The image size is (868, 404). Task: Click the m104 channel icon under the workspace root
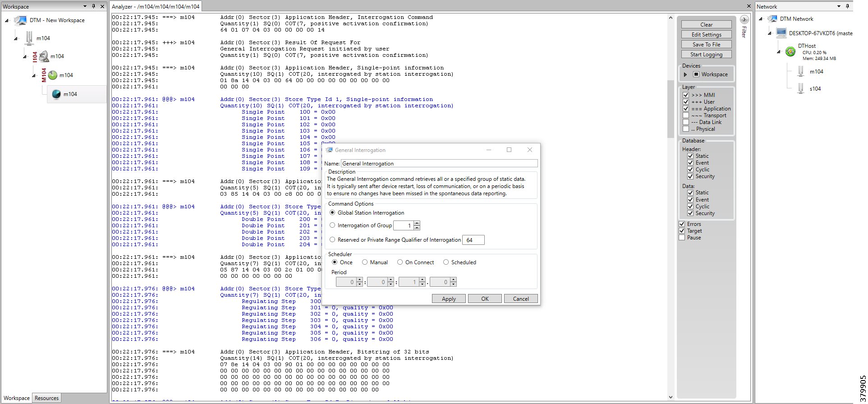point(29,38)
